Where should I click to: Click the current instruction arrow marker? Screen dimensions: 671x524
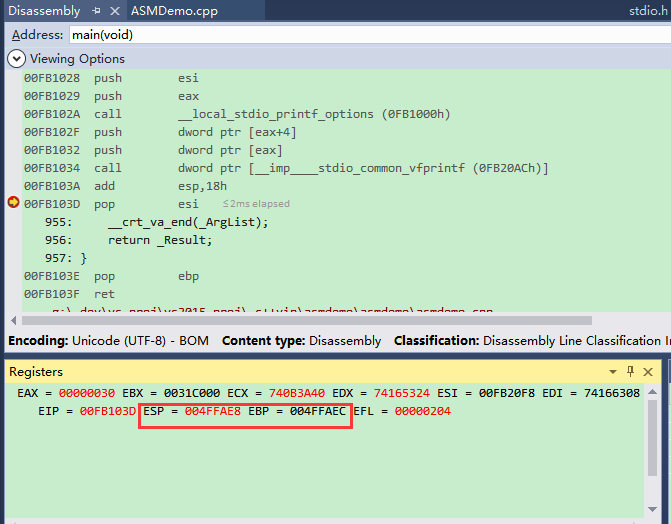point(13,203)
